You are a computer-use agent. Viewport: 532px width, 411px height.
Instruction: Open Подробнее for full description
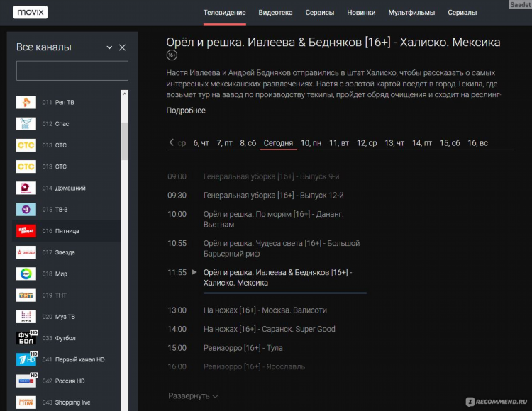(x=186, y=111)
